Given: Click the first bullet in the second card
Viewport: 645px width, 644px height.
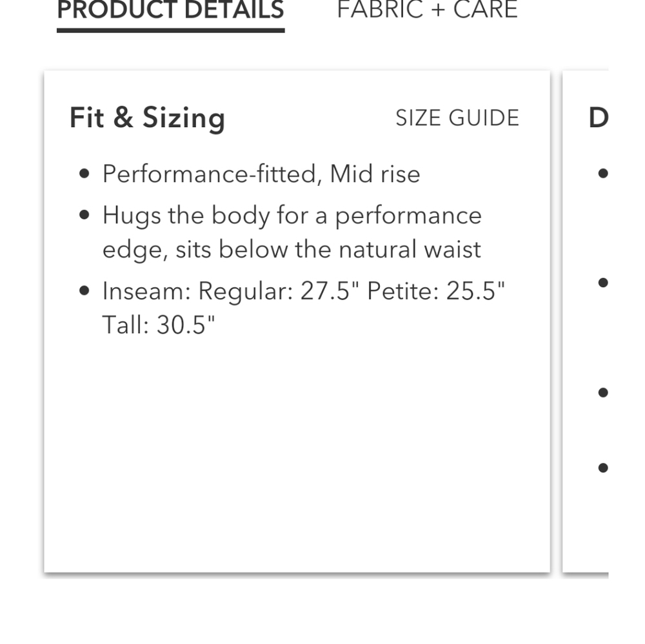Looking at the screenshot, I should 603,174.
